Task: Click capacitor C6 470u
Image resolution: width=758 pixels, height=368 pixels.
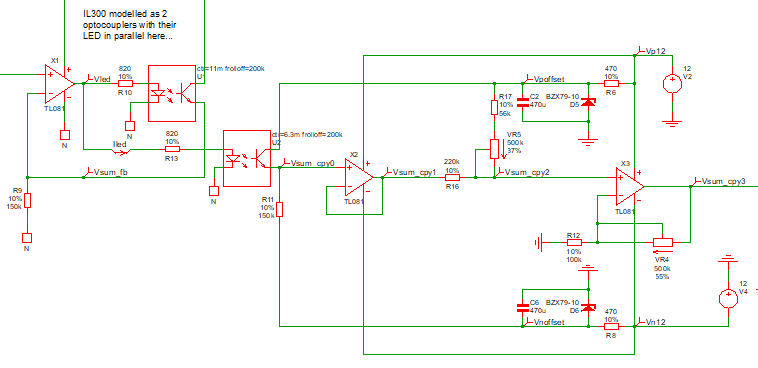Action: pos(523,307)
